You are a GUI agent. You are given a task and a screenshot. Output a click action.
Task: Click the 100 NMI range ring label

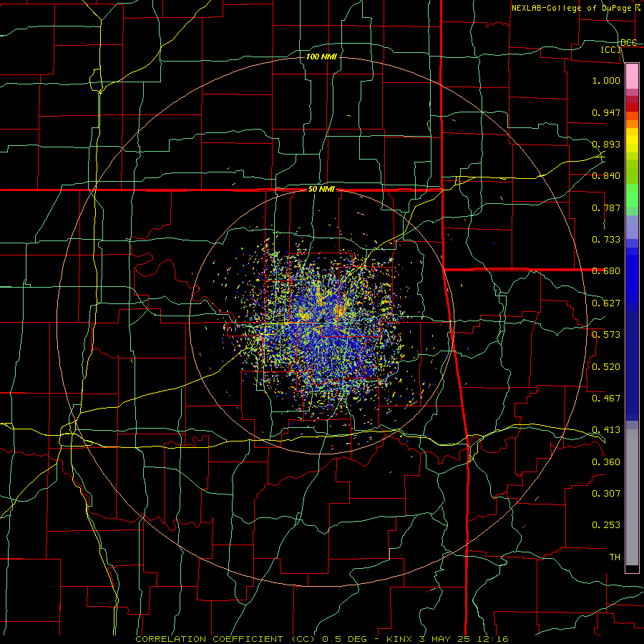pos(321,57)
